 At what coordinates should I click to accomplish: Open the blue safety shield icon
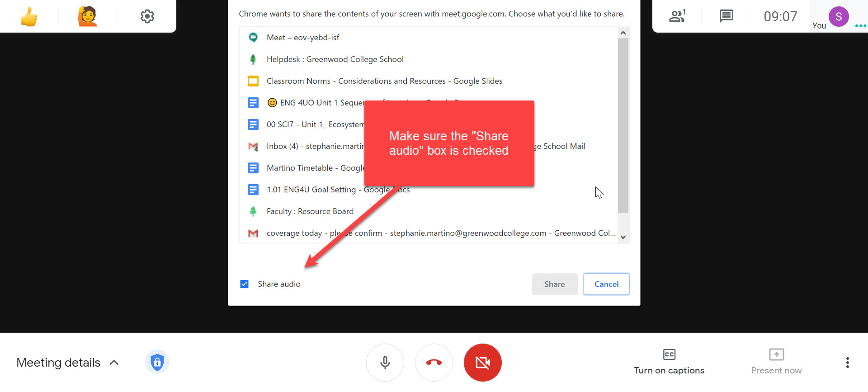[157, 362]
